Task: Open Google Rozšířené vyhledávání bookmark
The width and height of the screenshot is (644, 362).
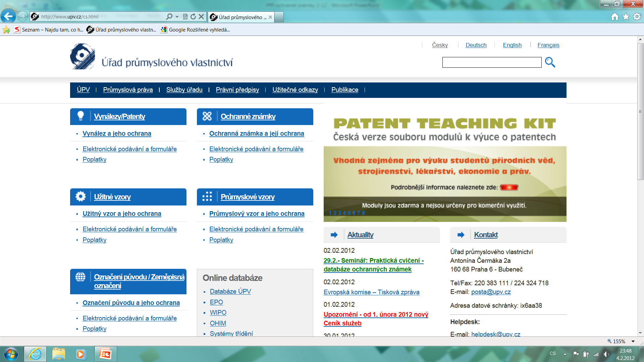Action: [x=195, y=30]
